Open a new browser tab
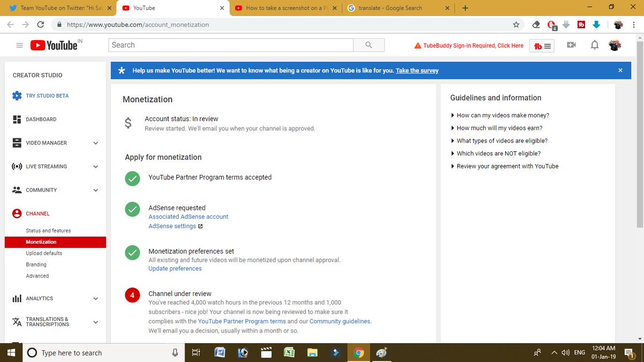644x362 pixels. pos(465,8)
